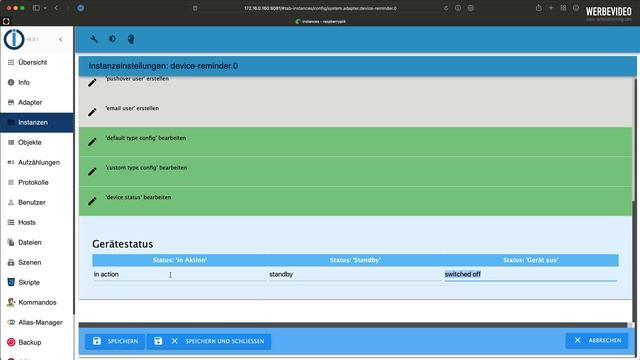This screenshot has width=640, height=360.
Task: Click the expert mode head icon
Action: tap(131, 39)
